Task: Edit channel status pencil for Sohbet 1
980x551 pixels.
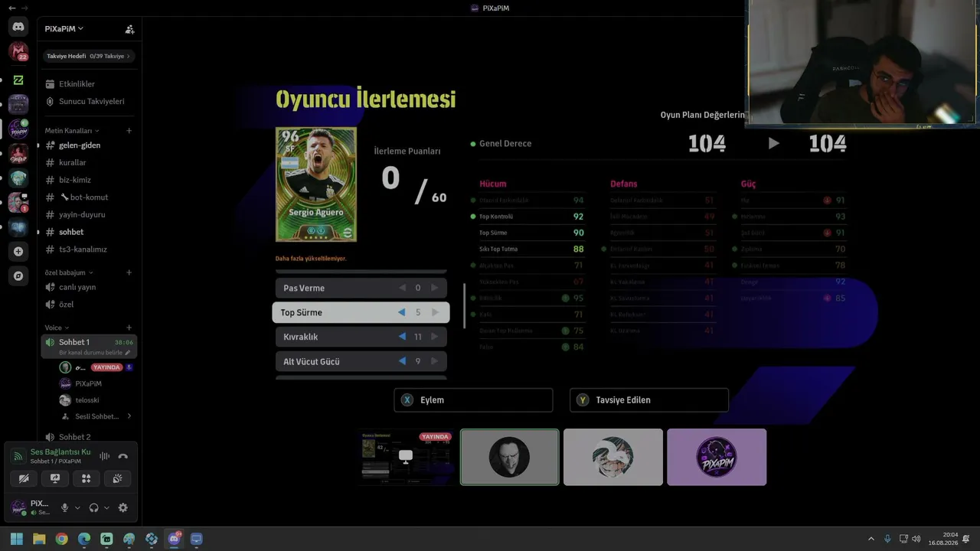Action: pos(128,353)
